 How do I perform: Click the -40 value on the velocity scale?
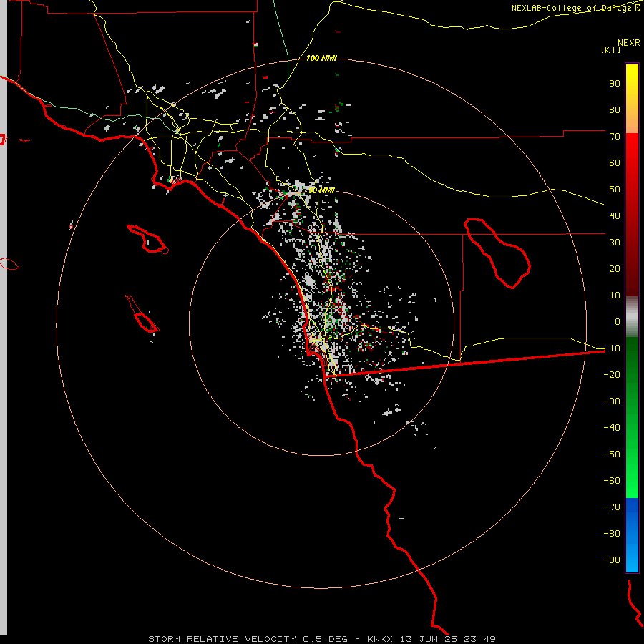click(612, 428)
